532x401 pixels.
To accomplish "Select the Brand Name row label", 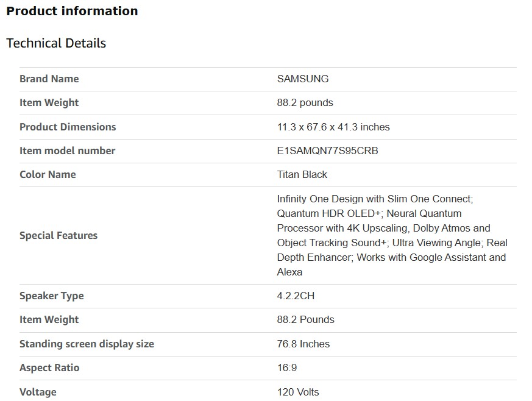I will pos(49,79).
